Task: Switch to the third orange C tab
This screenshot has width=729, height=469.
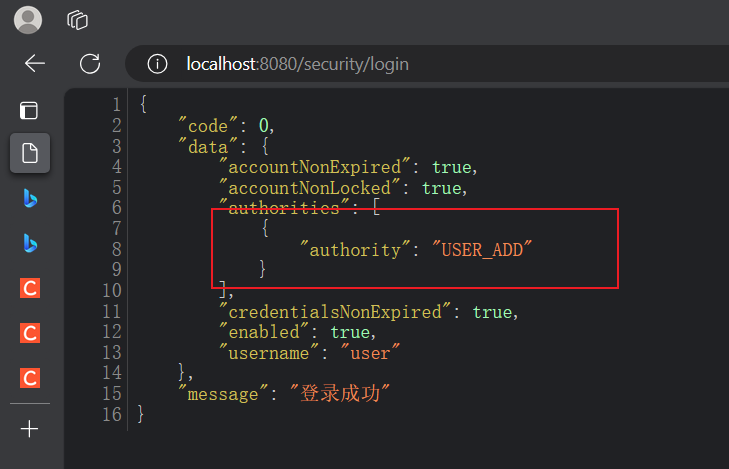Action: [30, 377]
